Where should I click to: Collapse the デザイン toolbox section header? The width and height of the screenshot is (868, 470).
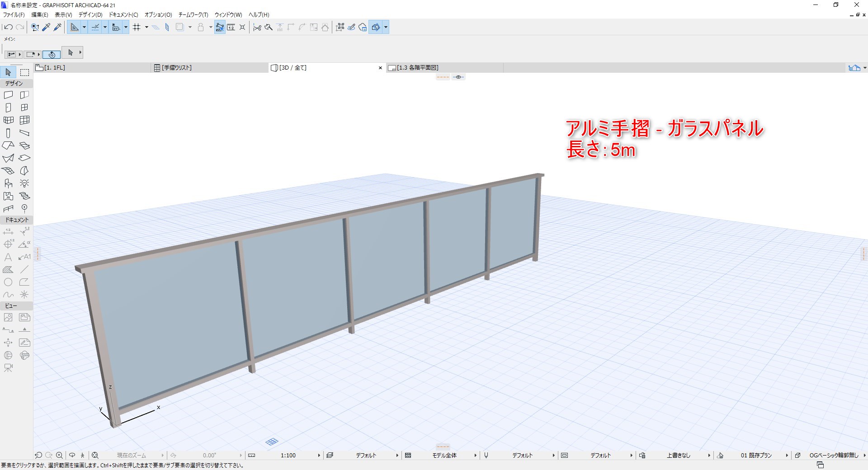pyautogui.click(x=16, y=84)
